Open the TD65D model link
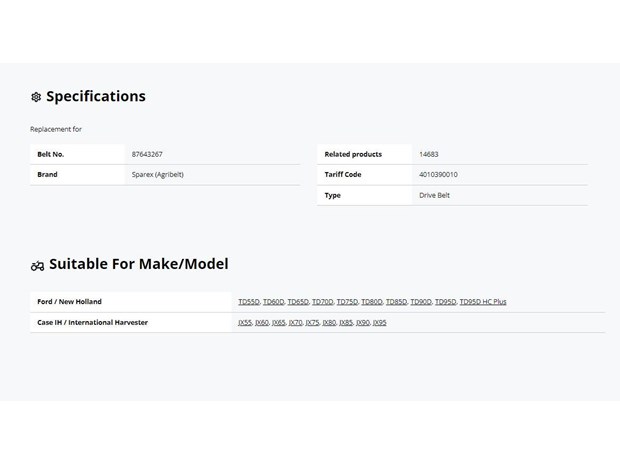 click(x=298, y=302)
